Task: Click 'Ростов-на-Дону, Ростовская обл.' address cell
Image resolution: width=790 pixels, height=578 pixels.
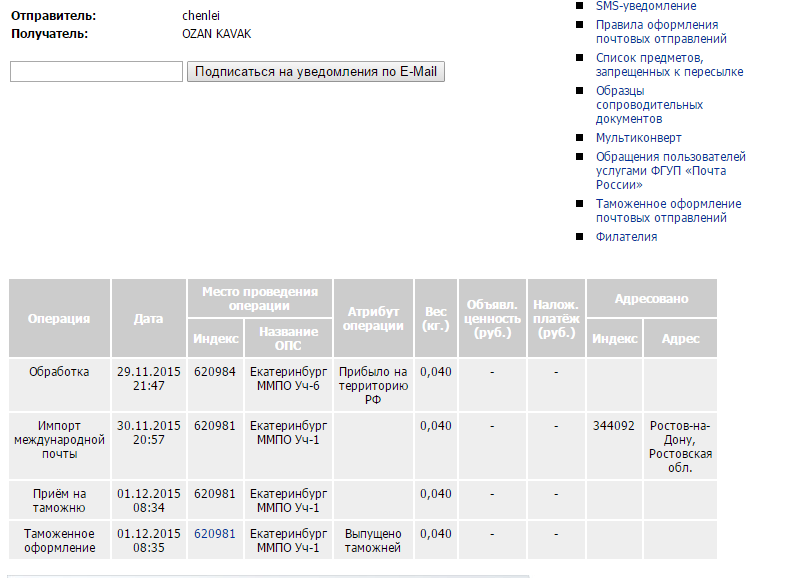Action: 680,446
